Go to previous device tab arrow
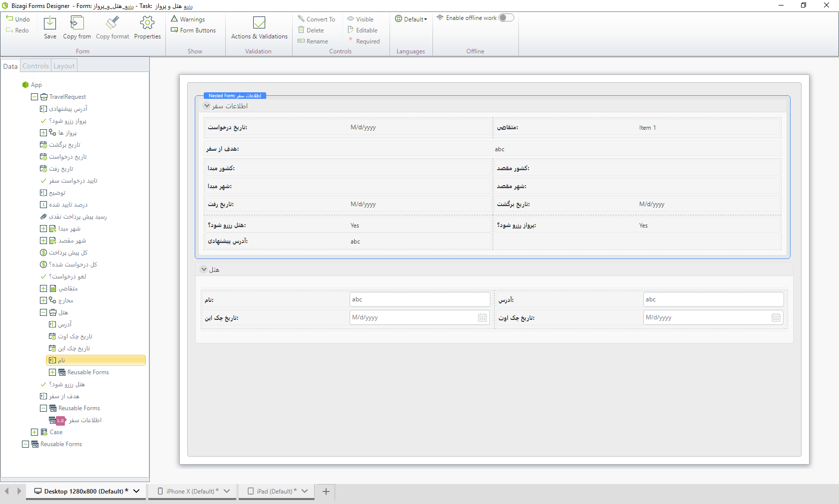 [6, 492]
